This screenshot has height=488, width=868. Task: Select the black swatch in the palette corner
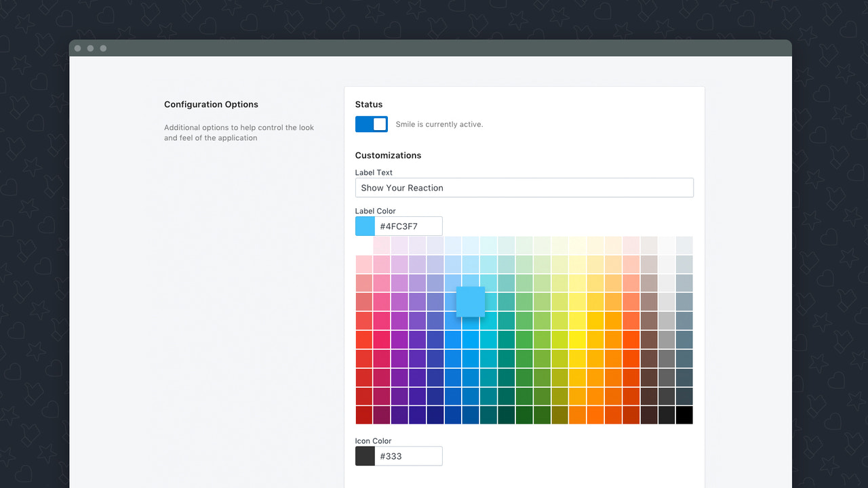click(x=684, y=415)
